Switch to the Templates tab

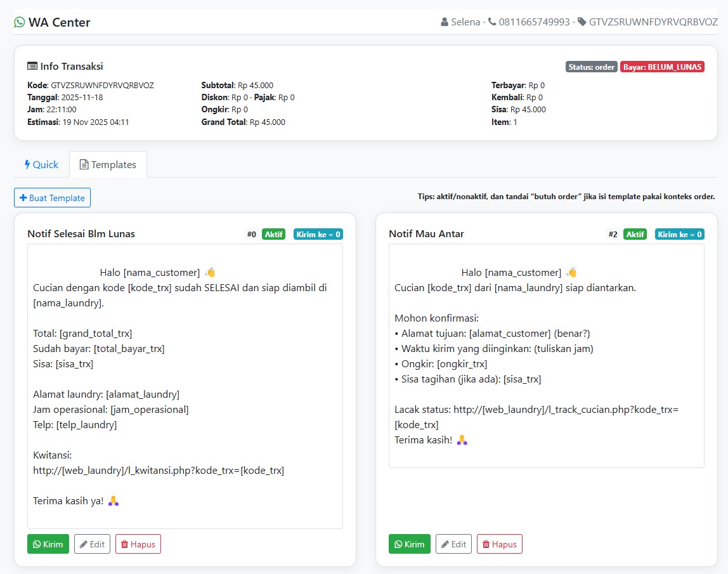(x=108, y=164)
